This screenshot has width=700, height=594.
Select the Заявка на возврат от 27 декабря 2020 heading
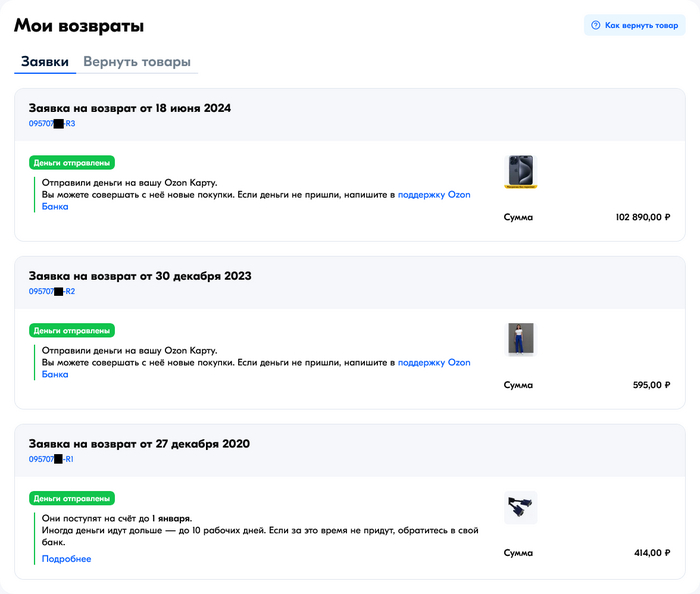(x=139, y=444)
